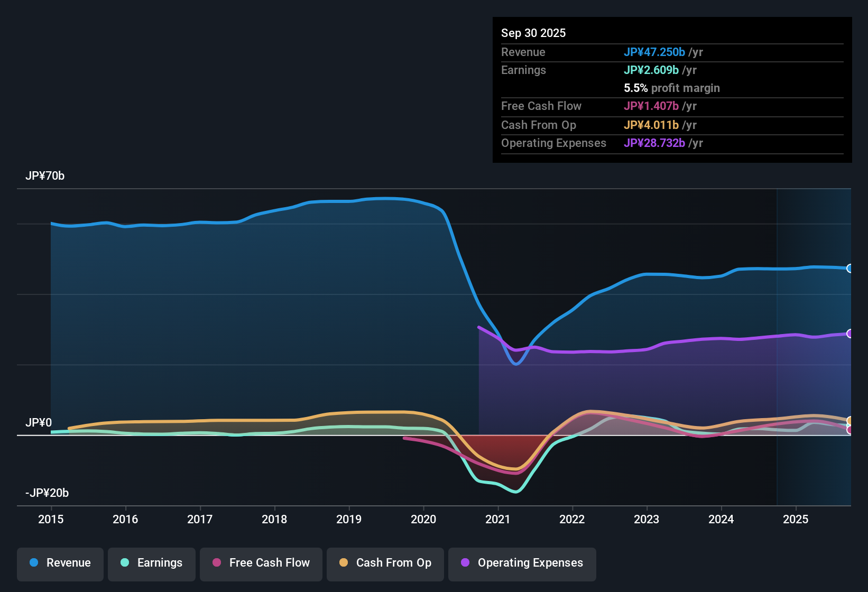Viewport: 868px width, 592px height.
Task: Select 2015 on the year axis
Action: click(x=51, y=520)
